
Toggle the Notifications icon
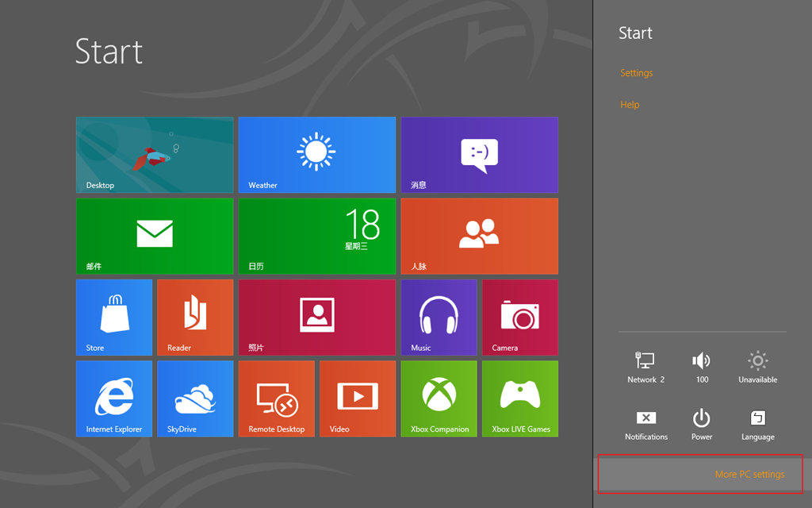[645, 425]
